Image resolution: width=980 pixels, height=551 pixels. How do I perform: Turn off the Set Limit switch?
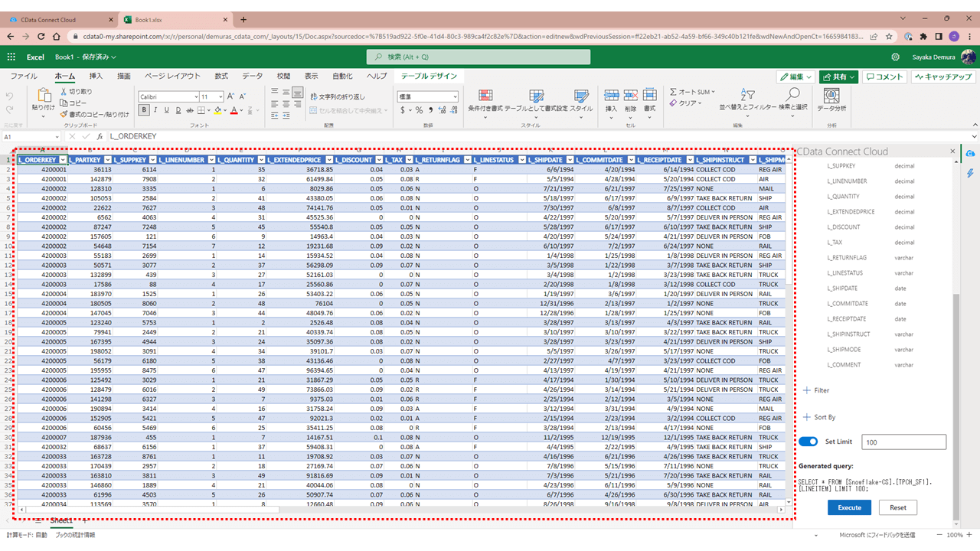(x=808, y=442)
